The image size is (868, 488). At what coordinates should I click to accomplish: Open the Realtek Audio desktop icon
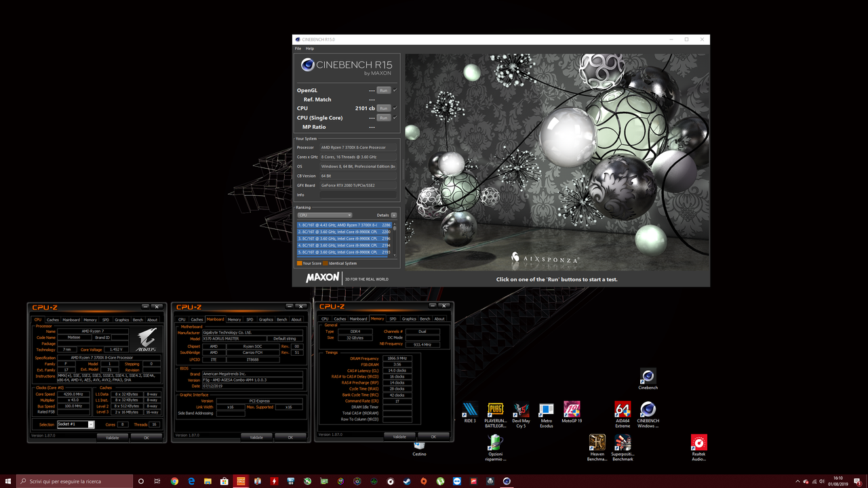point(698,448)
